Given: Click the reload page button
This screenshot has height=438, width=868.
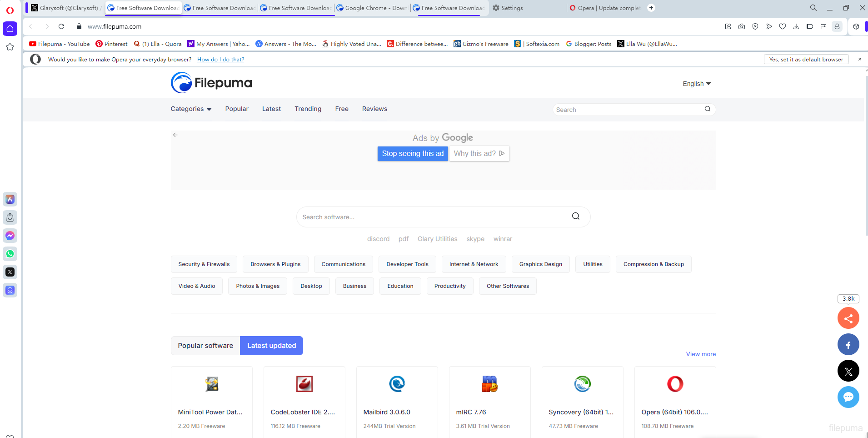Looking at the screenshot, I should coord(61,26).
